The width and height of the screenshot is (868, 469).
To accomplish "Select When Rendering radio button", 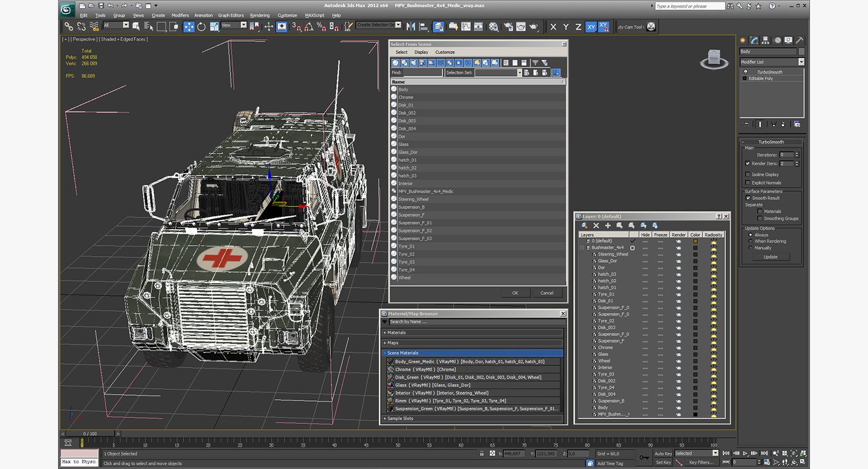I will [750, 241].
